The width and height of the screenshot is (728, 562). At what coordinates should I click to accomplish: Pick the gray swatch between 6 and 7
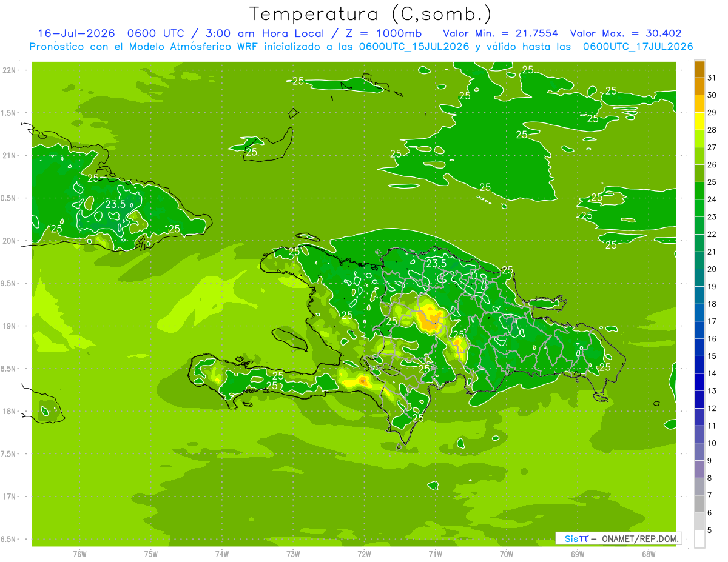(699, 504)
